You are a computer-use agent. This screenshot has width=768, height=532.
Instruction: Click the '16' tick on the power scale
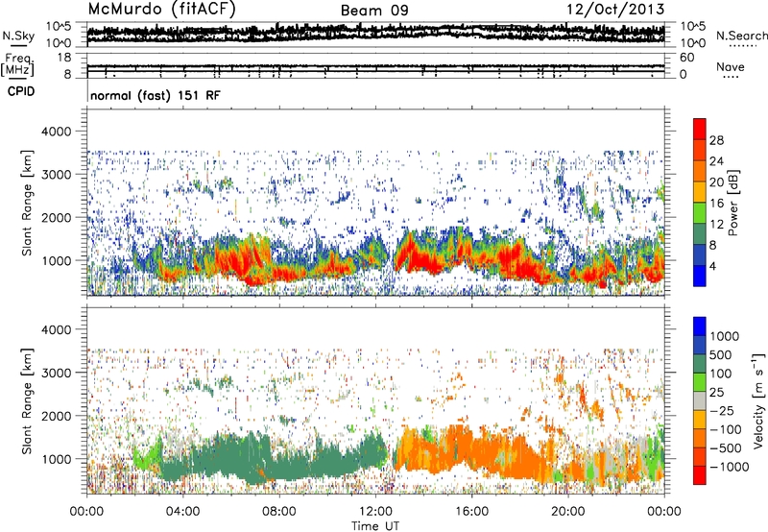(716, 204)
